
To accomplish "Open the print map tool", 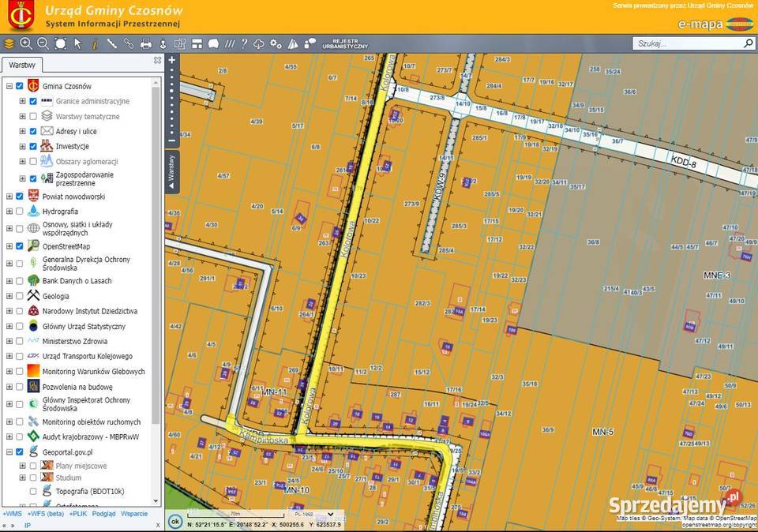I will click(145, 44).
